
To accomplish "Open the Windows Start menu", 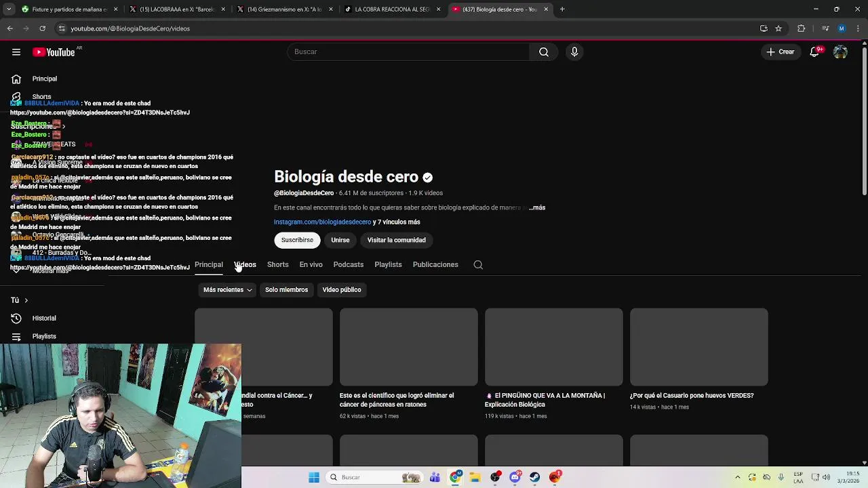I will pyautogui.click(x=314, y=477).
